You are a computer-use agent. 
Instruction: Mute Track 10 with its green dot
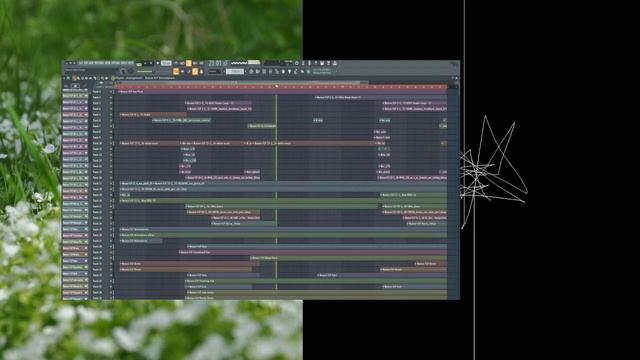click(x=112, y=143)
